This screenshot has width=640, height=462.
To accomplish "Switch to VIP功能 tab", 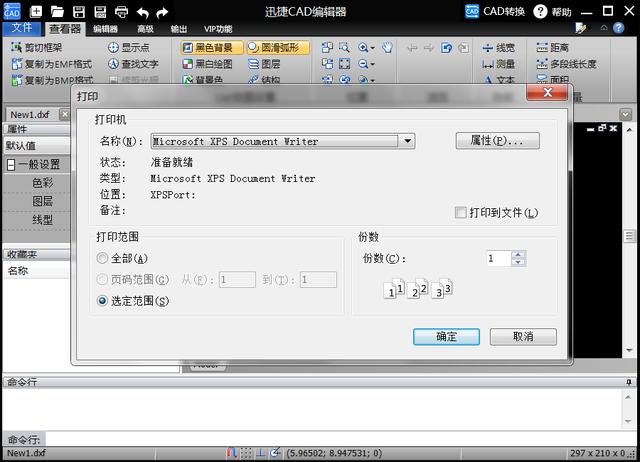I will [x=218, y=29].
